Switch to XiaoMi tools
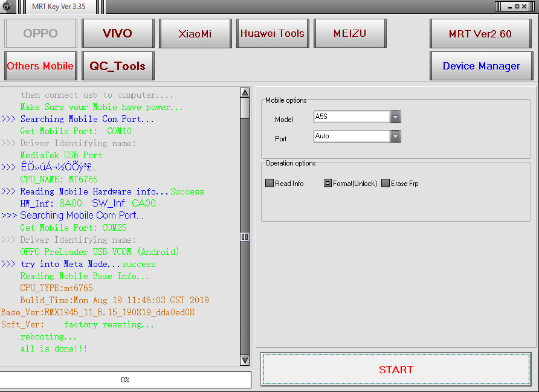Viewport: 539px width, 392px height. pyautogui.click(x=195, y=33)
